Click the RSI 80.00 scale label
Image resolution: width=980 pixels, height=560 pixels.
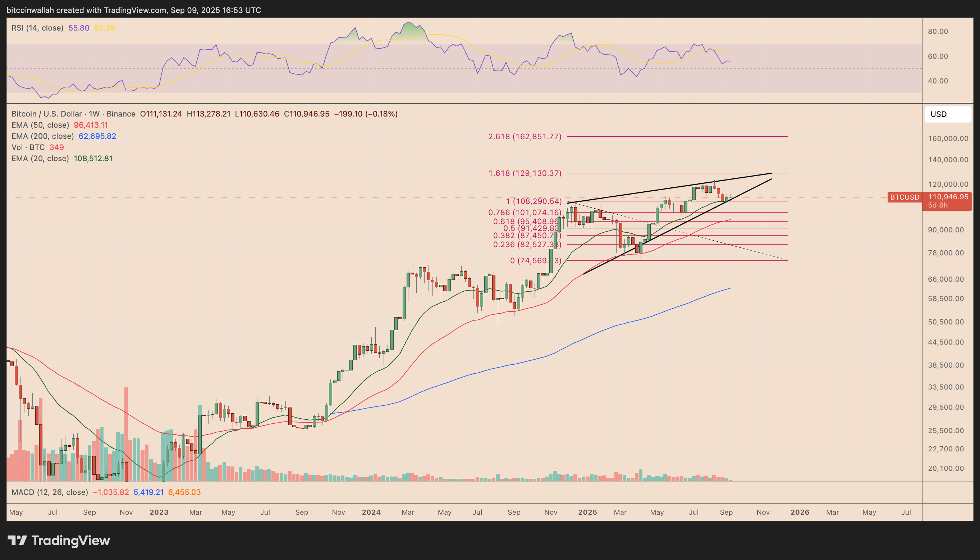click(x=938, y=31)
